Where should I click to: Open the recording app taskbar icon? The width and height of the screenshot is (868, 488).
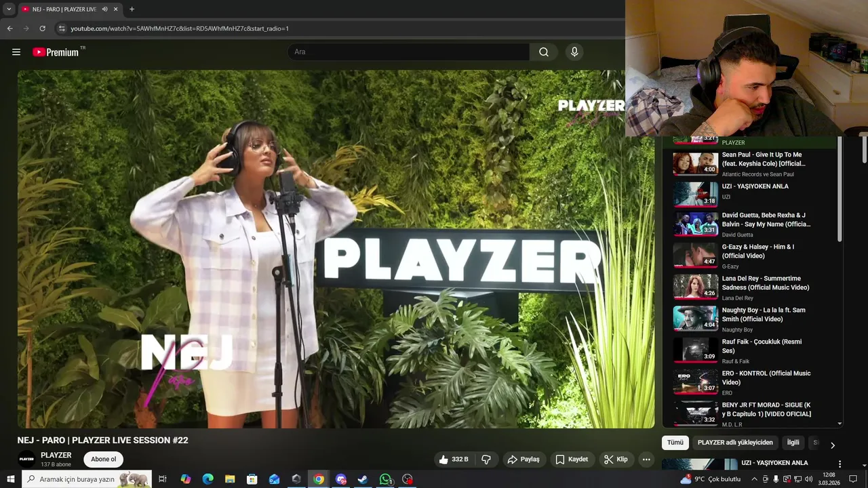[408, 479]
